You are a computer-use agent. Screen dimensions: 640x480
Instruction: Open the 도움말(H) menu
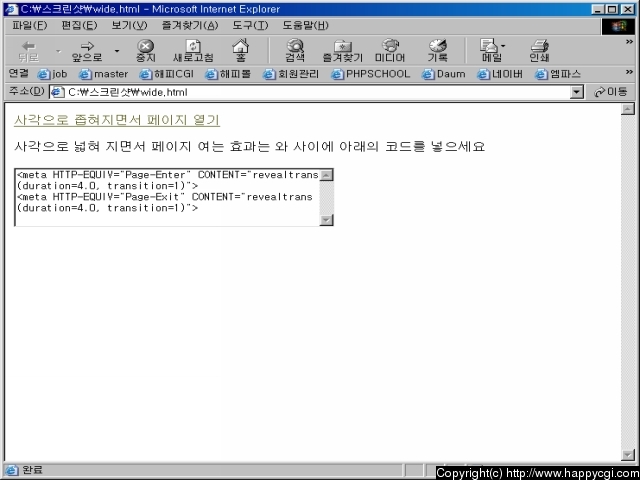(x=305, y=26)
